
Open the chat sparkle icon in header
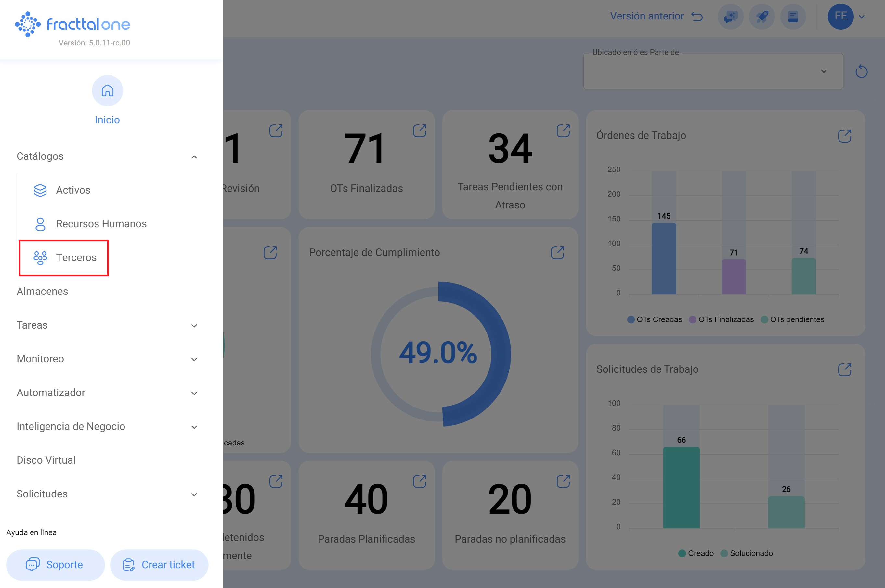click(x=730, y=17)
